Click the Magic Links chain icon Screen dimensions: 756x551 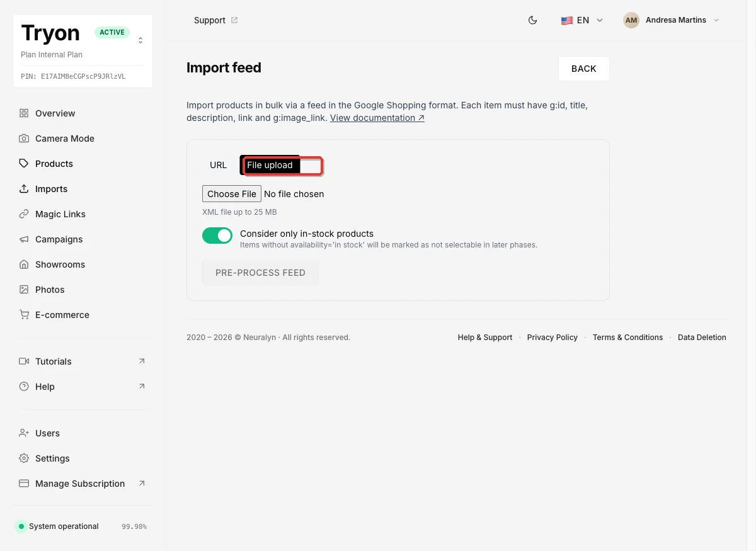[24, 214]
